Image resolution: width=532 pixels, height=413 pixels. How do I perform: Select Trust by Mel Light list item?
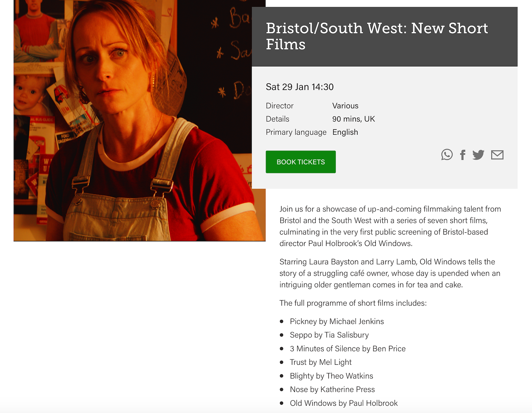tap(321, 363)
